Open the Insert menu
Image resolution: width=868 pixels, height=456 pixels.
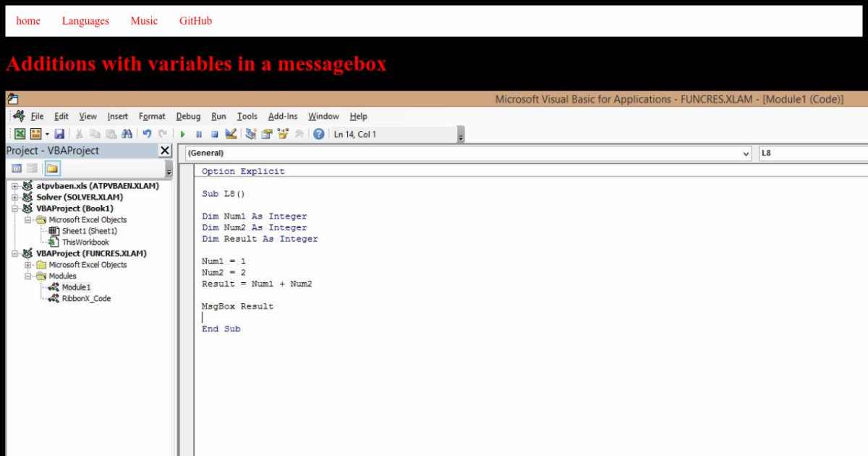pyautogui.click(x=118, y=116)
